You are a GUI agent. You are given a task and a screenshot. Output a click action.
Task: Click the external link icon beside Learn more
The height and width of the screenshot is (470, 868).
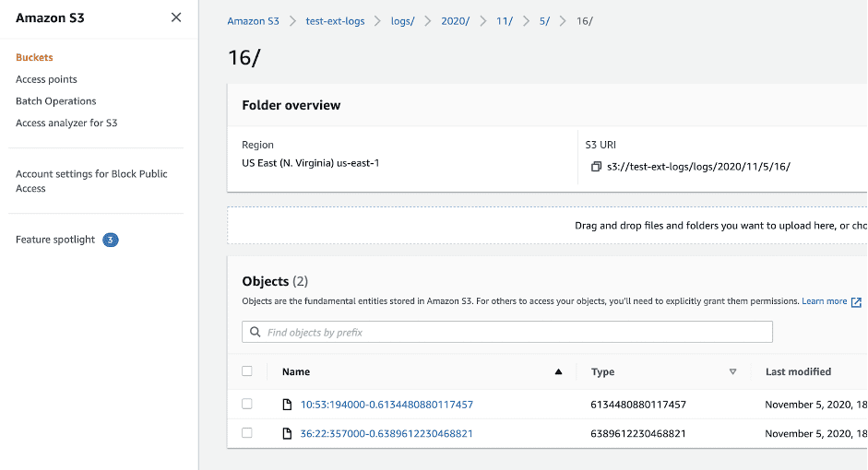(x=856, y=302)
